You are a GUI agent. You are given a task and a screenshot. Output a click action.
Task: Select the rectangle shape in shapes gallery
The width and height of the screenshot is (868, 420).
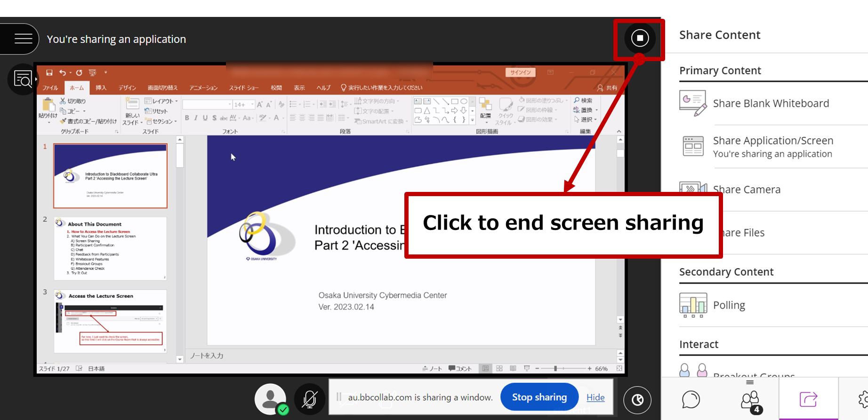[454, 101]
